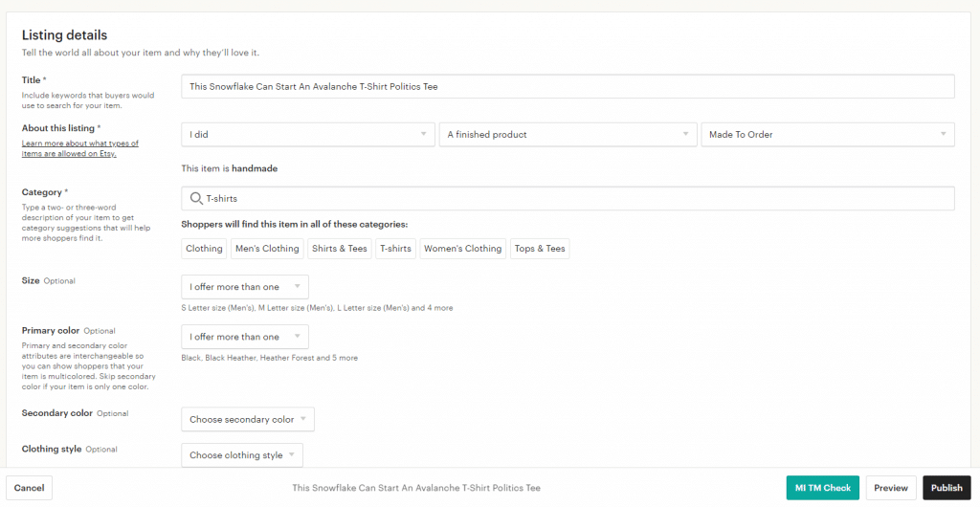The height and width of the screenshot is (507, 980).
Task: Click the 'Black, Black Heather, Heather Forest and 5 more' text
Action: tap(269, 358)
